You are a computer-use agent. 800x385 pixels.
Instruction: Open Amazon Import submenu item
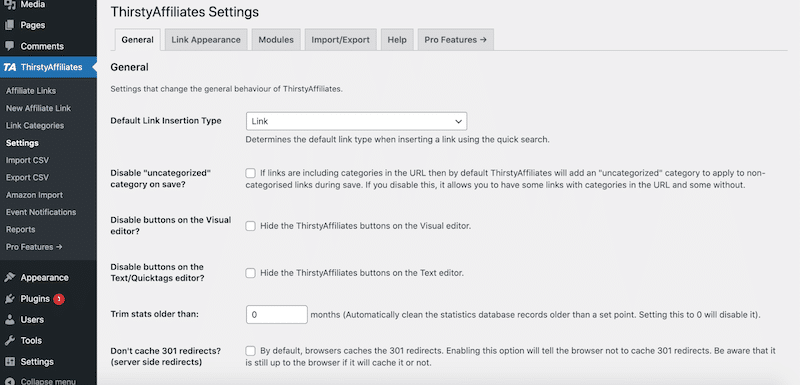[34, 195]
